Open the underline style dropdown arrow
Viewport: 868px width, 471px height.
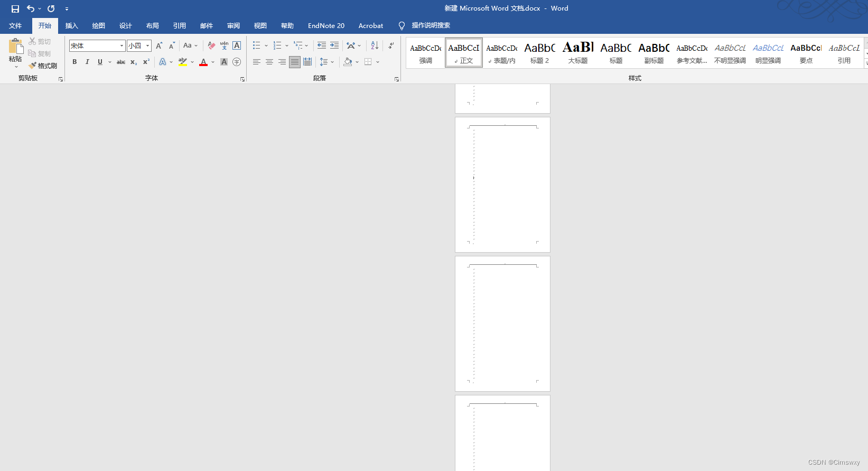click(x=110, y=62)
